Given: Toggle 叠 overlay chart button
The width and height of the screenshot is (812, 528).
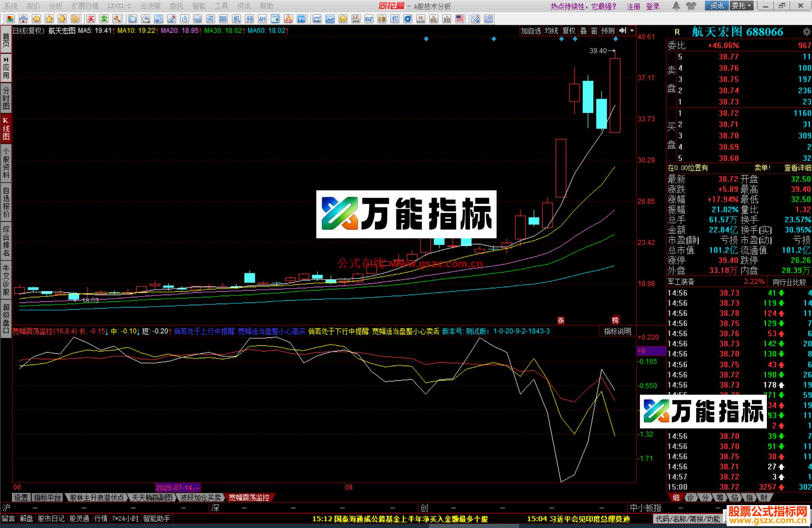Looking at the screenshot, I should pos(583,31).
